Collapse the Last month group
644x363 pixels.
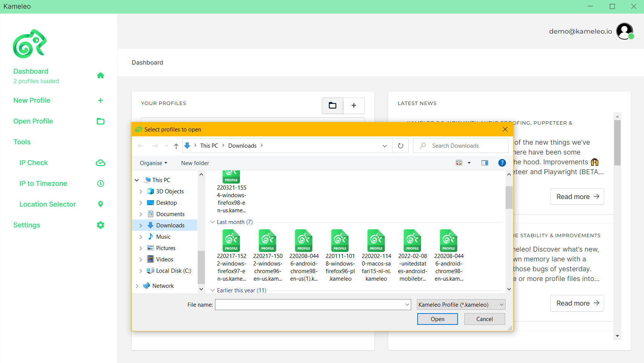(213, 222)
